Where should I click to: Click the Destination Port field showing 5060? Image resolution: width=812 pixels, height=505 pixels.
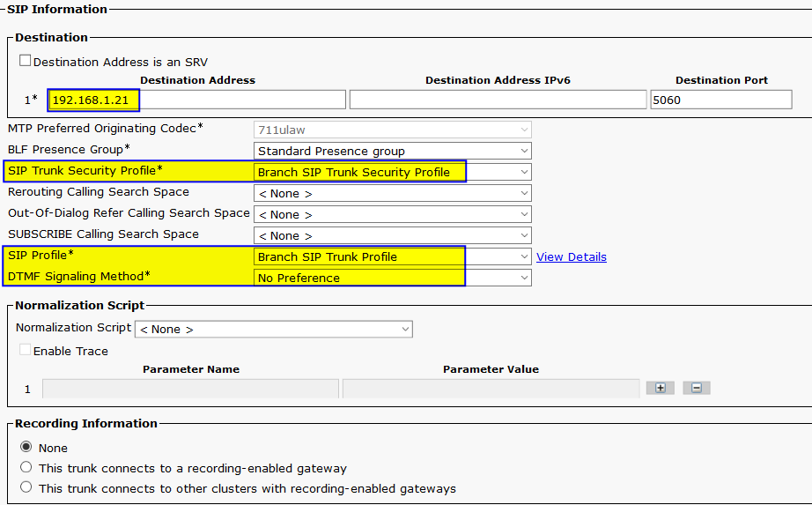[x=721, y=100]
